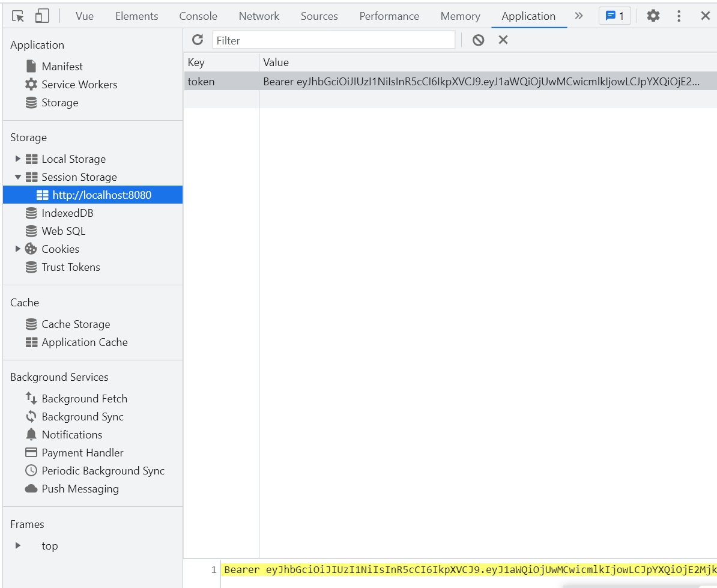
Task: Open DevTools settings gear
Action: [x=653, y=16]
